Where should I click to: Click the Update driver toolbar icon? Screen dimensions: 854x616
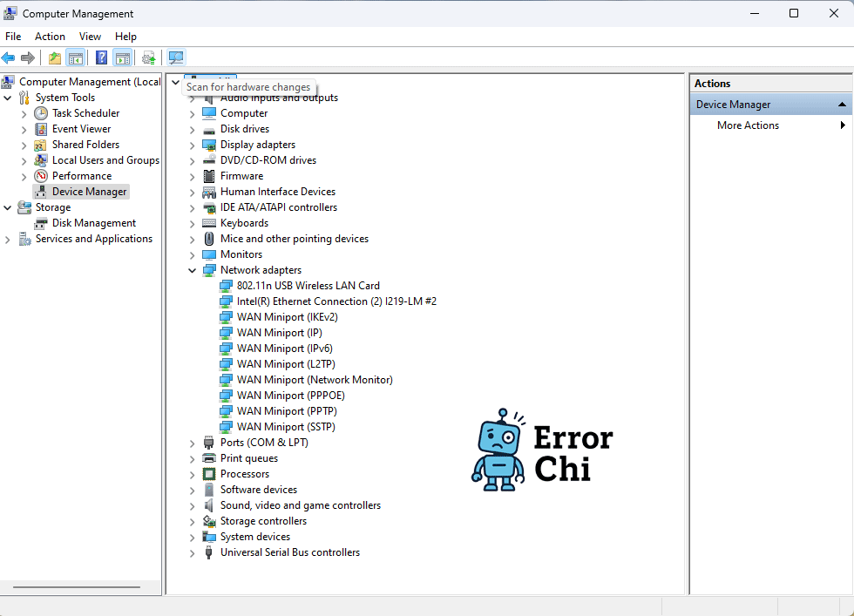coord(149,58)
